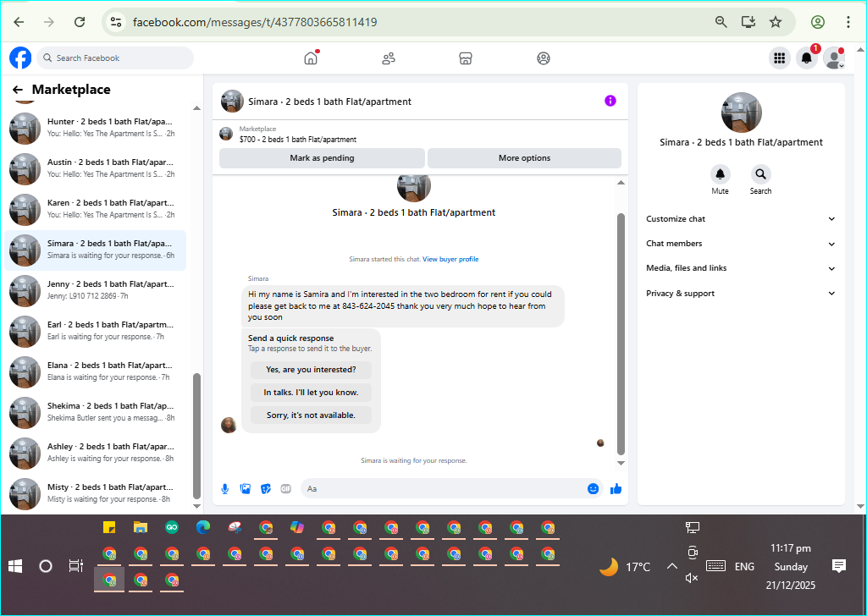Show hidden system tray icons chevron
The height and width of the screenshot is (616, 867).
[x=671, y=566]
